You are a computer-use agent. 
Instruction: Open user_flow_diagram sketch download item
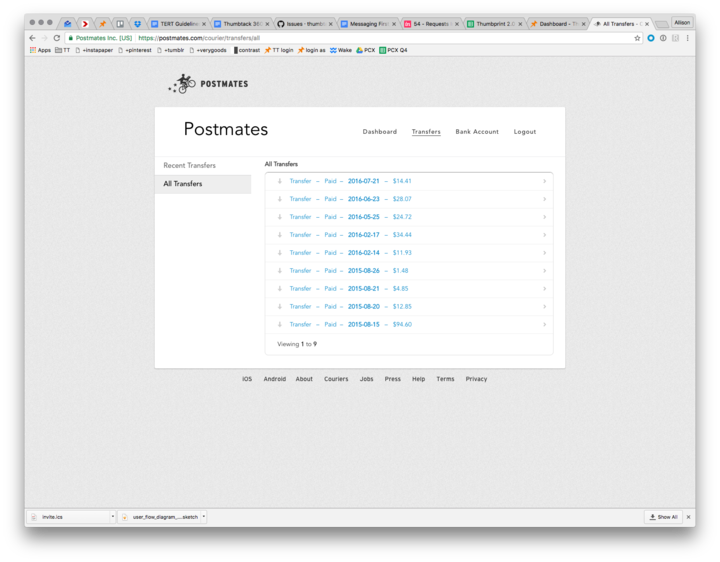(x=160, y=517)
